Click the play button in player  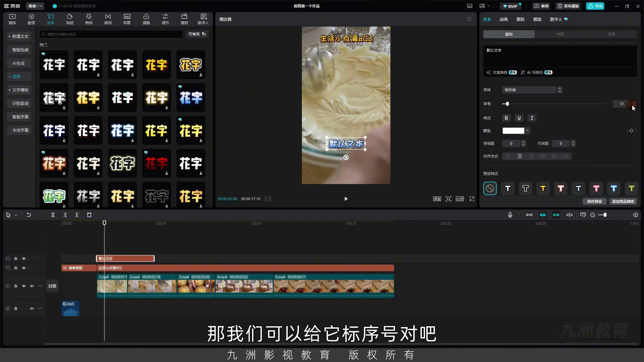click(346, 199)
